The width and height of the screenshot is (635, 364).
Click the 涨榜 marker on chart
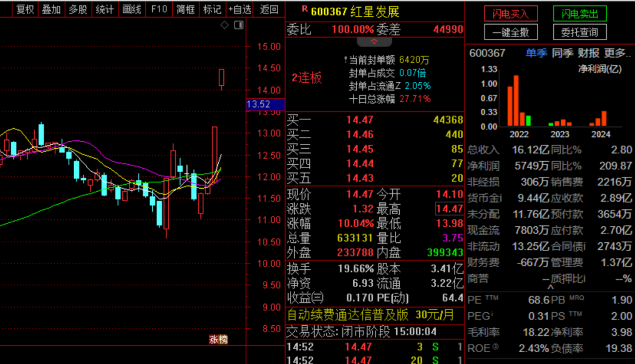point(218,339)
